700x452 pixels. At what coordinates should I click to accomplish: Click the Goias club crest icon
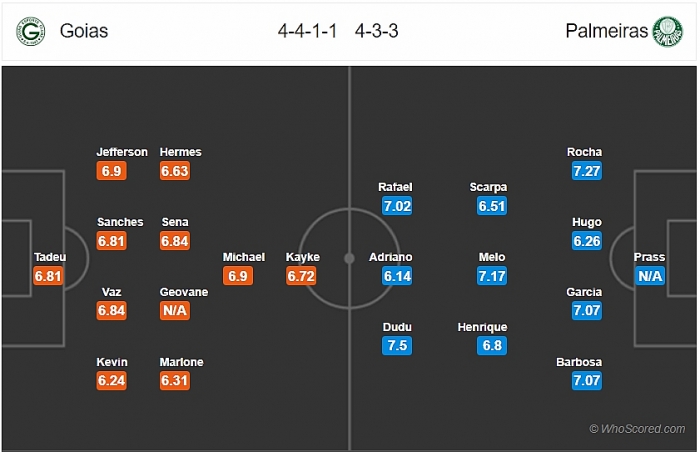pos(31,31)
